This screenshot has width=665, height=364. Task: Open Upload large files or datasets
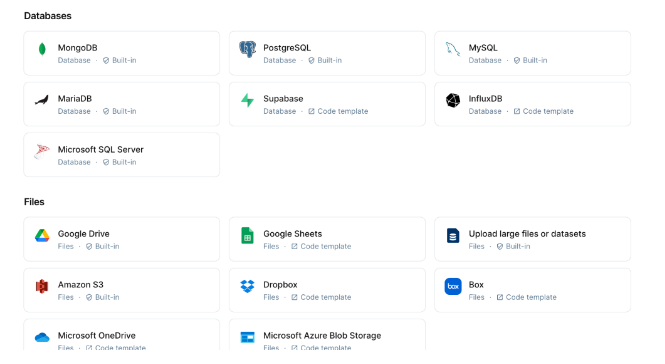pos(532,239)
